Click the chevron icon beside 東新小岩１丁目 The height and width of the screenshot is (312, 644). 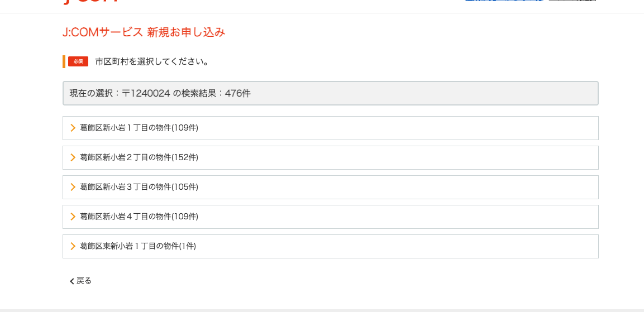(x=73, y=246)
